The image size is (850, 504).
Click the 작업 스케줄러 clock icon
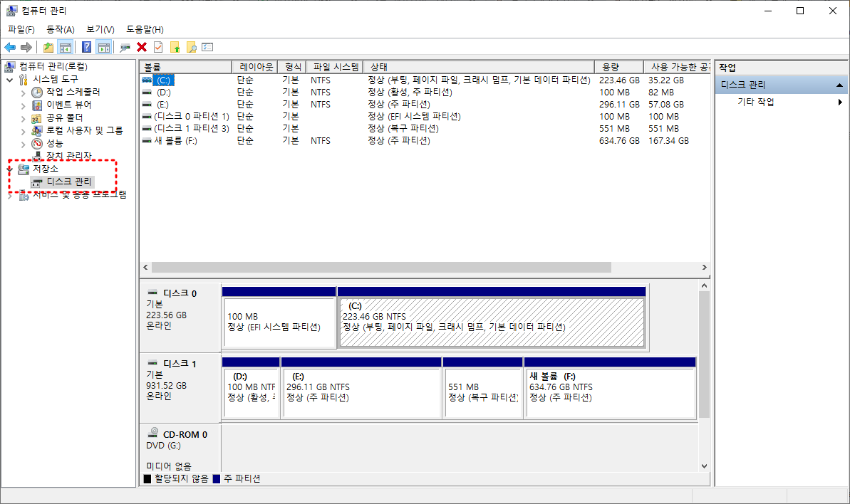pos(37,93)
